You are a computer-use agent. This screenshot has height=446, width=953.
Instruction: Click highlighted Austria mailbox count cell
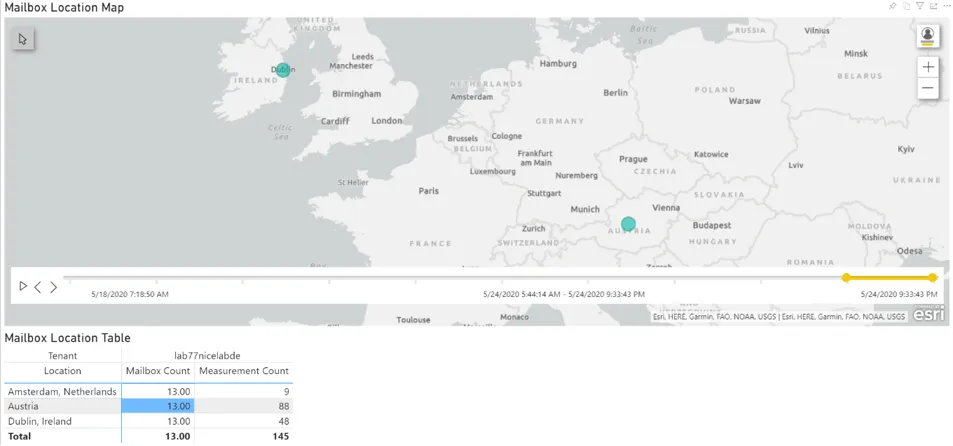coord(158,407)
